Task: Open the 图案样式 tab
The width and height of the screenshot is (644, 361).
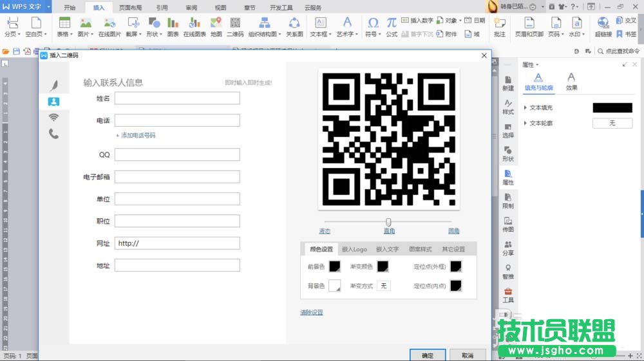Action: point(420,249)
